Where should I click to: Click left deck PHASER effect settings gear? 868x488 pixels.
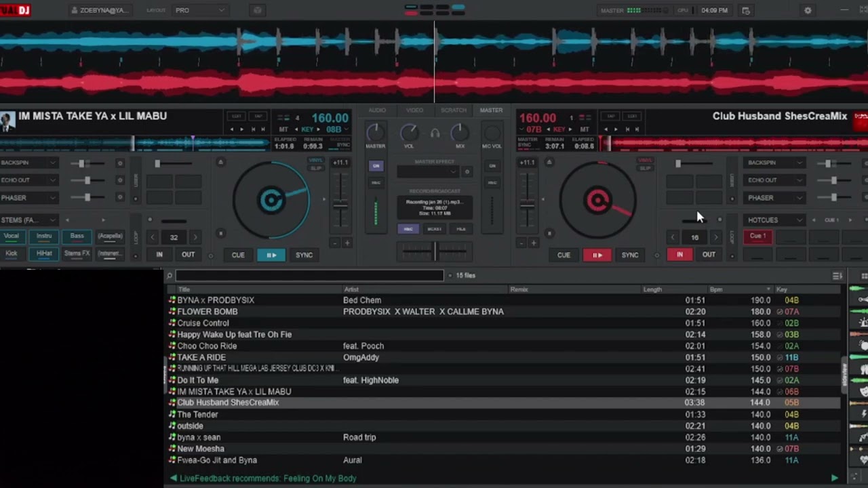click(x=120, y=198)
